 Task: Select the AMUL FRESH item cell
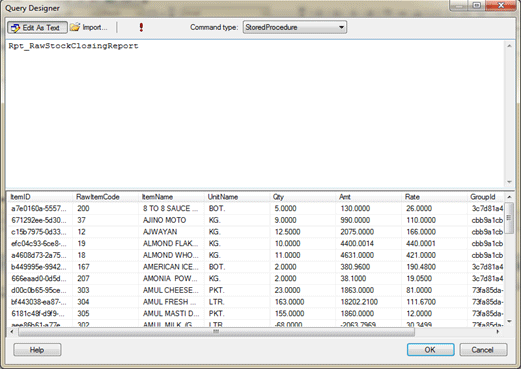(x=171, y=302)
